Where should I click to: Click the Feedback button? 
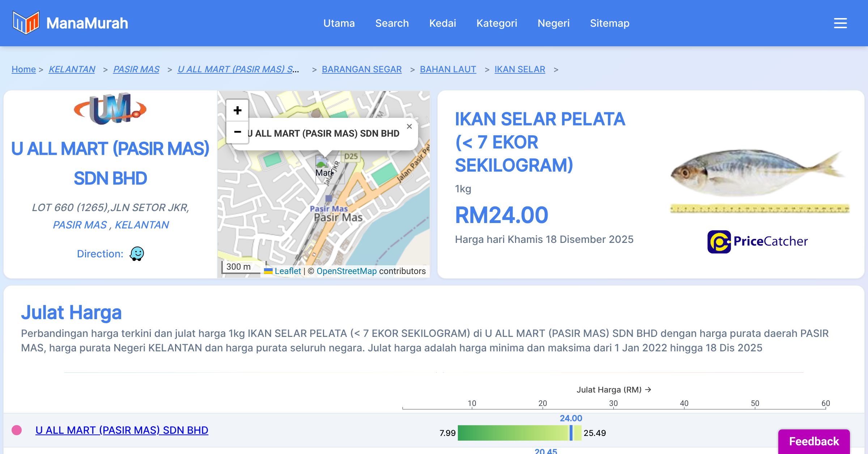point(814,441)
